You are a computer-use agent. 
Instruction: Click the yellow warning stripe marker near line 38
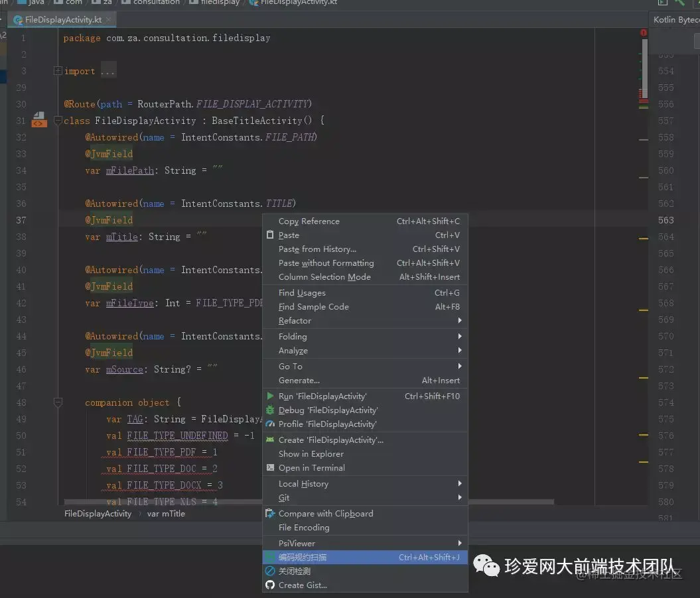point(644,239)
